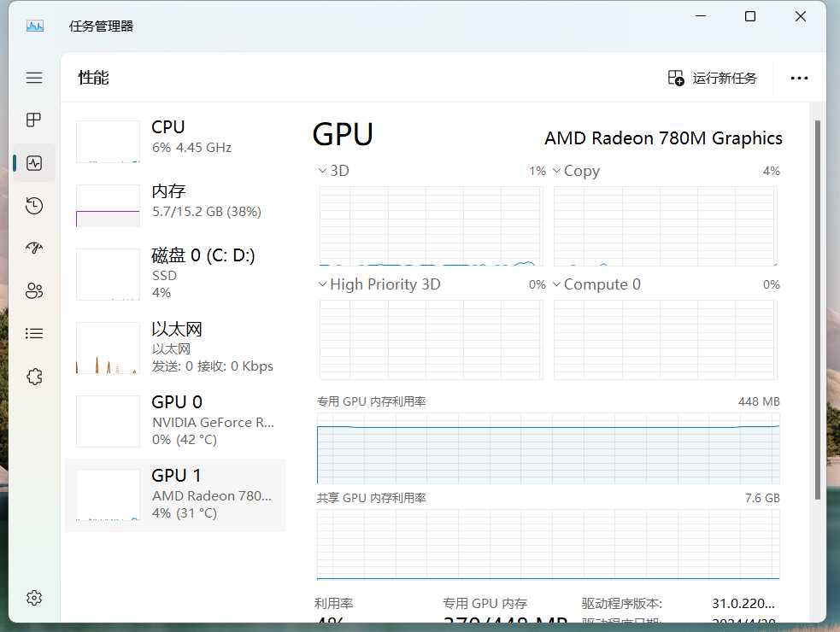Close the Task Manager window
The image size is (840, 632).
801,16
